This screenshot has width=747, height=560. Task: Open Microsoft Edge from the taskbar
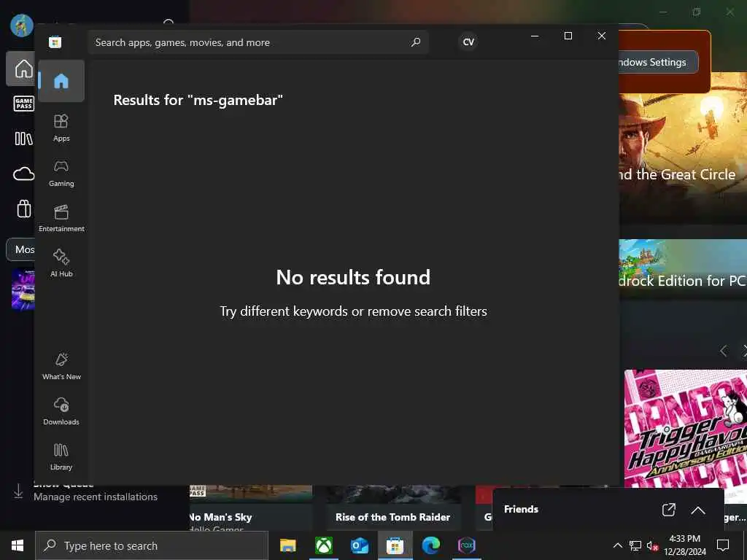pyautogui.click(x=430, y=545)
